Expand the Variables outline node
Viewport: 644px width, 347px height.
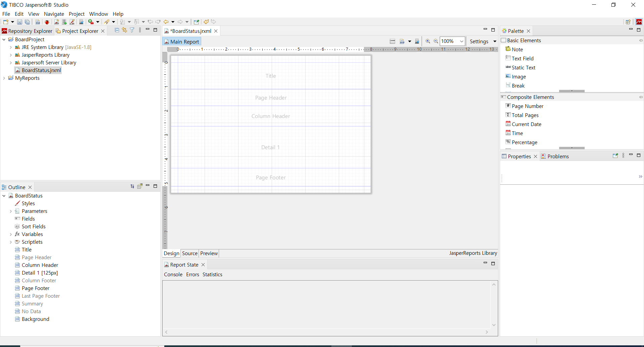coord(11,234)
